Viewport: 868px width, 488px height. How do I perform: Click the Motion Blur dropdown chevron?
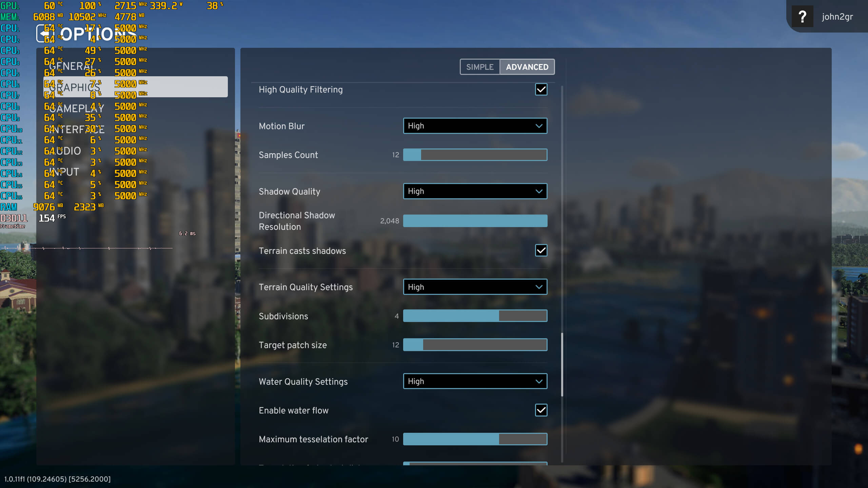539,126
